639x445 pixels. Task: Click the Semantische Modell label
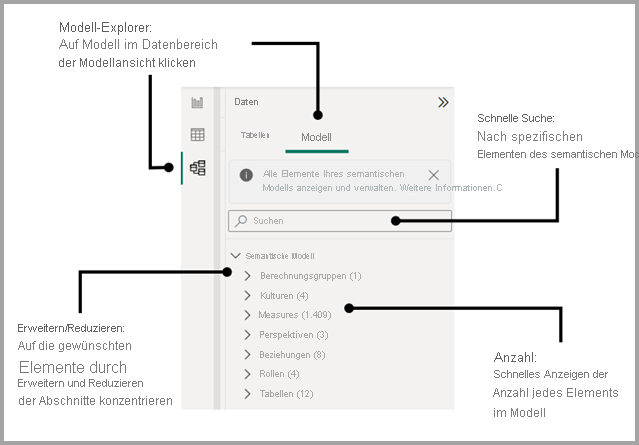280,256
